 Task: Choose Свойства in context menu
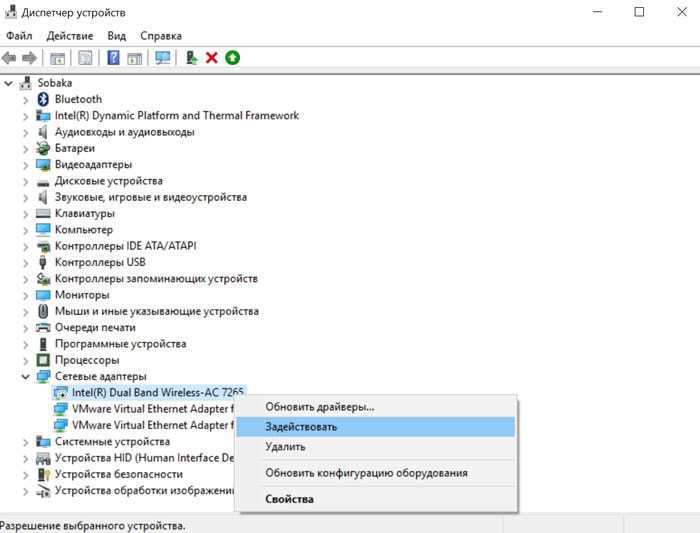tap(375, 499)
